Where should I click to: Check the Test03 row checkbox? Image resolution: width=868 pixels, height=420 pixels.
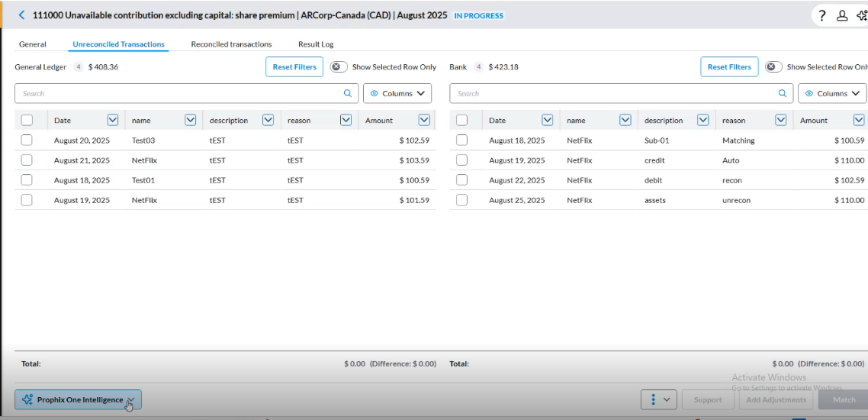(x=27, y=141)
